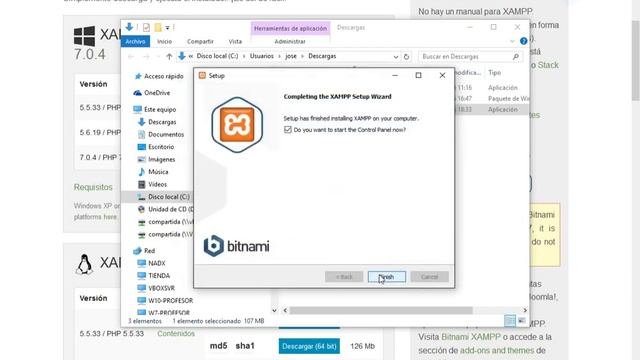Screen dimensions: 640x360
Task: Click the Explorer back arrow
Action: point(131,56)
